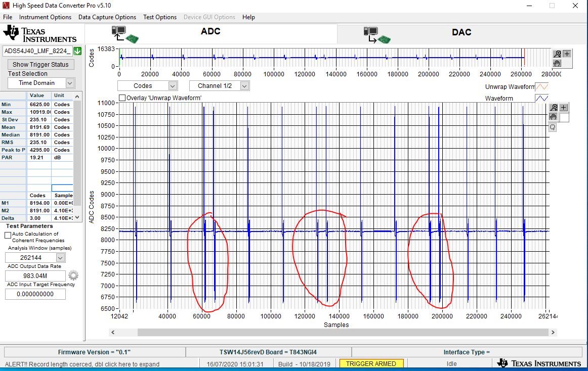Click the Record length coerced alert message
588x371 pixels.
82,364
